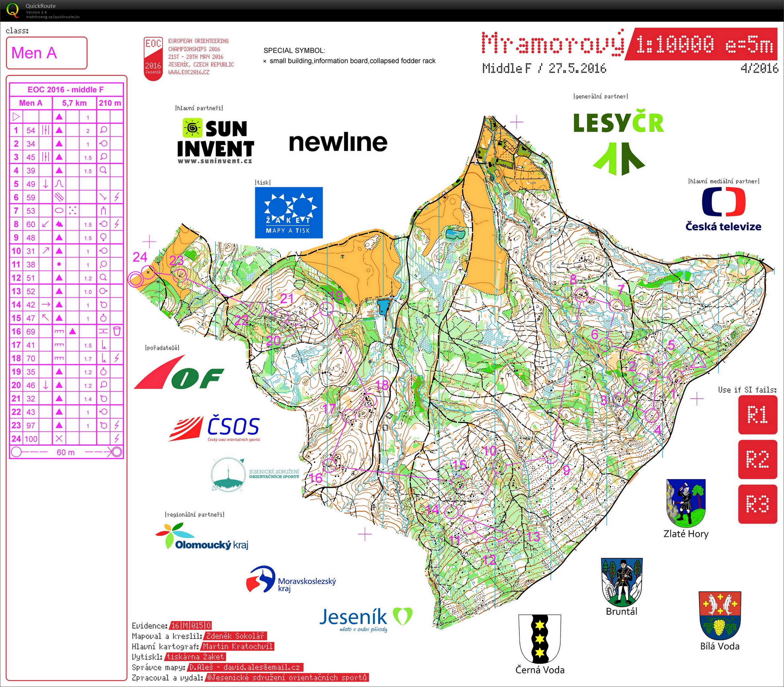Click the SPECIAL SYMBOL legend heading
Screen dimensions: 784x687
click(x=294, y=50)
